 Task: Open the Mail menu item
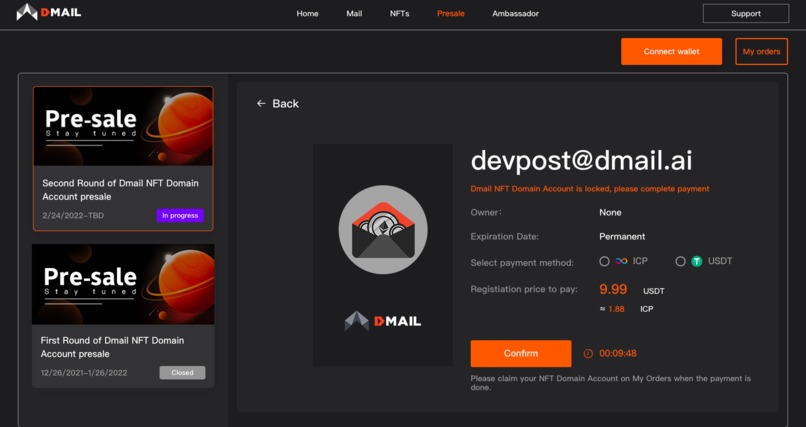pos(354,14)
